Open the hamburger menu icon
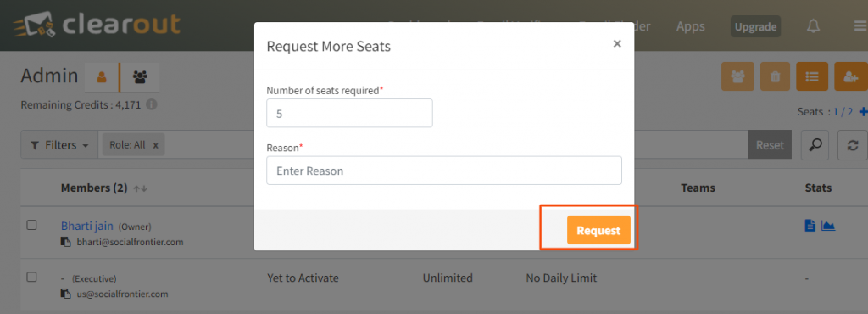The width and height of the screenshot is (868, 314). click(861, 26)
